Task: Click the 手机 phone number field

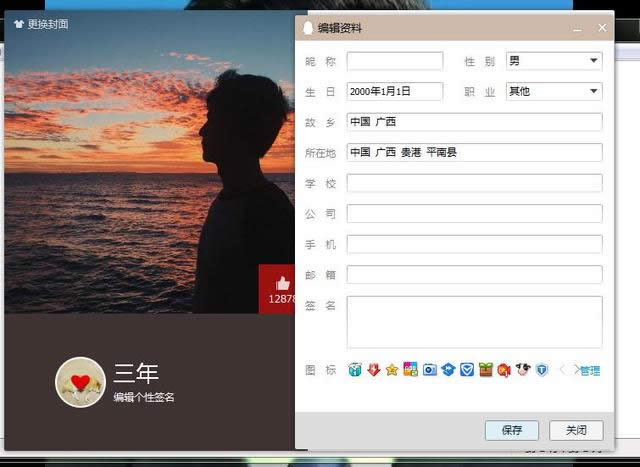Action: pyautogui.click(x=474, y=244)
